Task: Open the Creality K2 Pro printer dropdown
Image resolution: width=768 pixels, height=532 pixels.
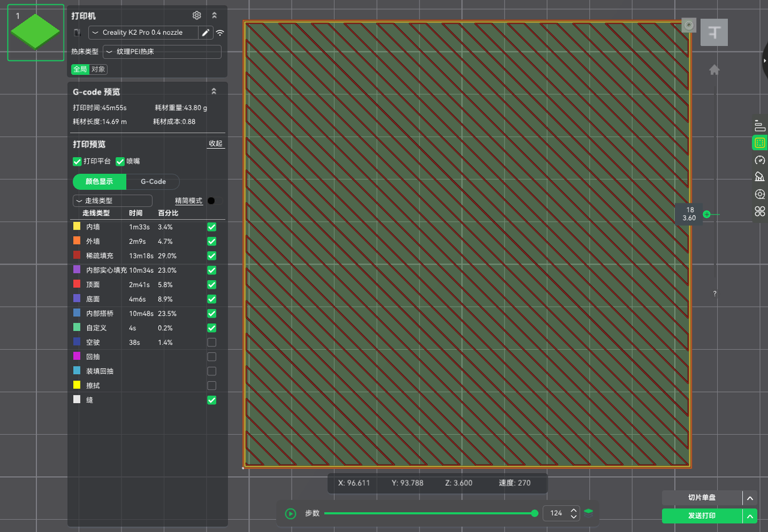Action: 144,32
